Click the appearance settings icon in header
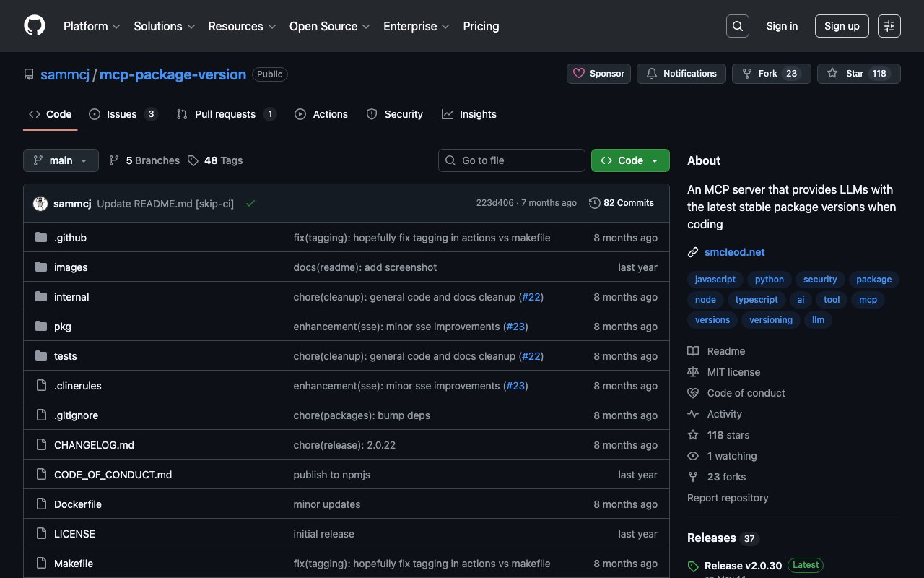Image resolution: width=924 pixels, height=578 pixels. tap(889, 26)
